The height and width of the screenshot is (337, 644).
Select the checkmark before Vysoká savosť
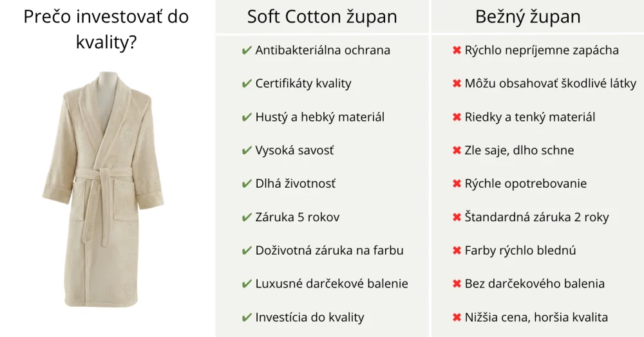(247, 150)
